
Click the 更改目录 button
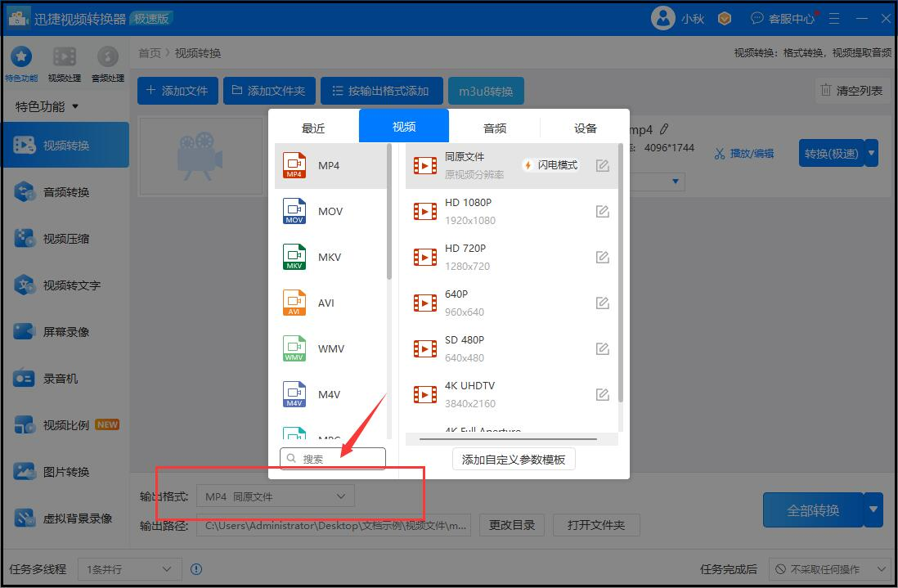click(511, 525)
